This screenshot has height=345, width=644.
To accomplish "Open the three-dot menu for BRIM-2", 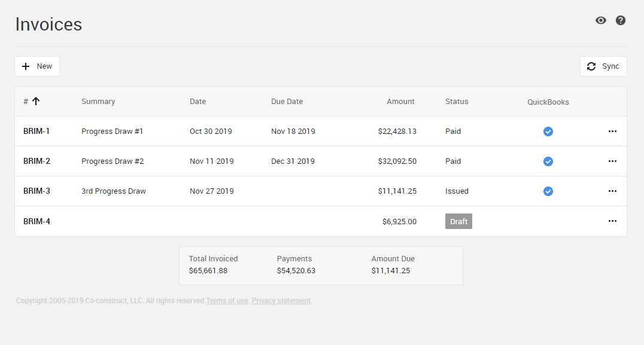I will tap(612, 161).
